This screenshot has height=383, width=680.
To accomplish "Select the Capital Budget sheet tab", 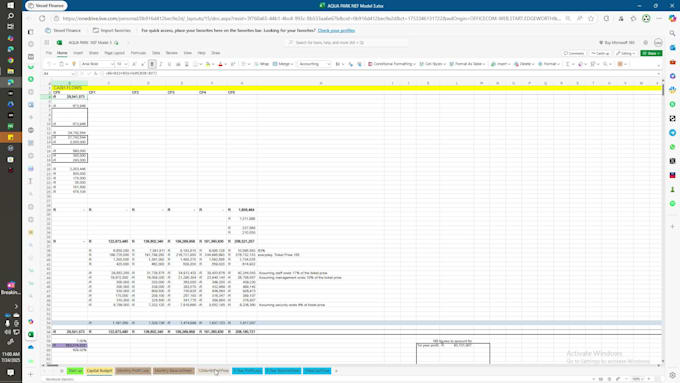I will coord(99,371).
